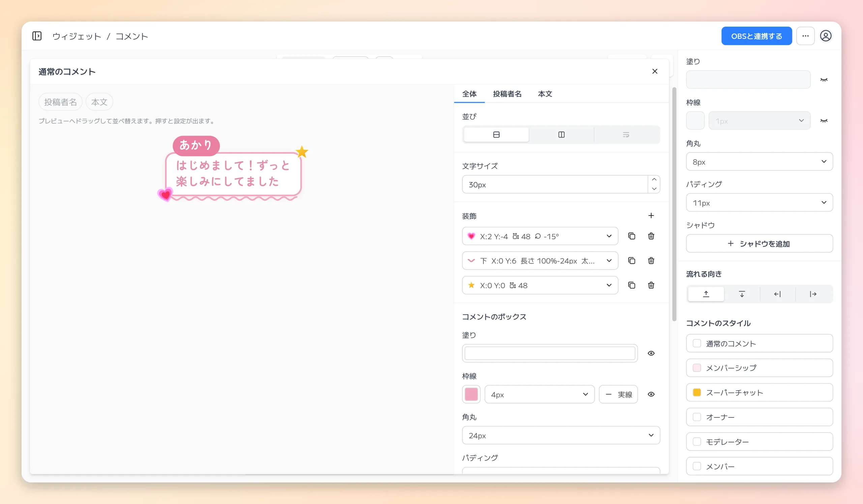Close the 通常のコメント dialog
This screenshot has width=863, height=504.
[654, 71]
